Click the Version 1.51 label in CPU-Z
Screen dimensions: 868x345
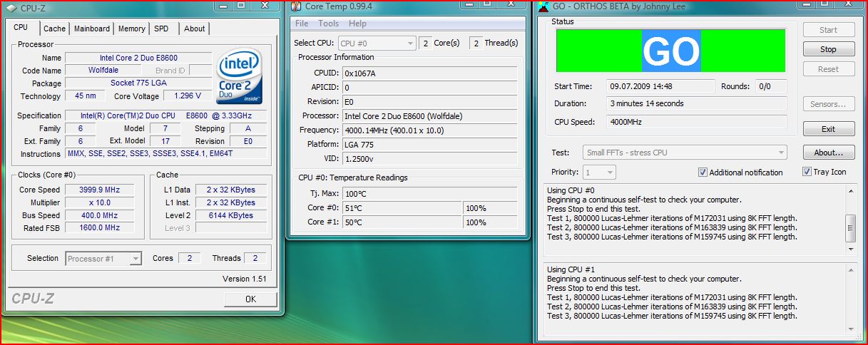click(x=245, y=279)
